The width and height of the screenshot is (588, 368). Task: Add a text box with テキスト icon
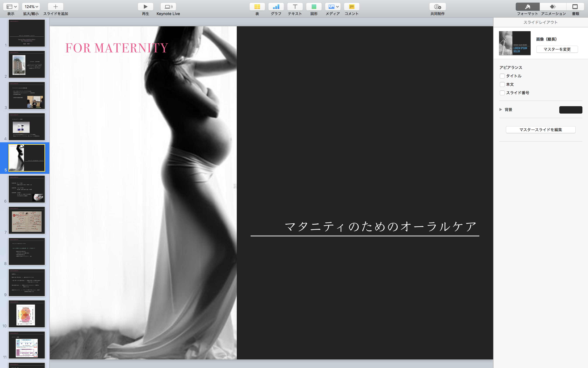(x=295, y=7)
